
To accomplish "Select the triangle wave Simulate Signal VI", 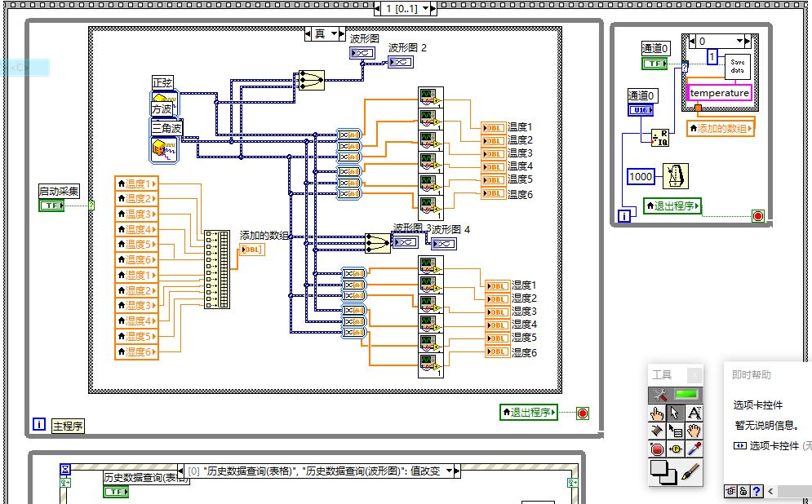I will click(165, 150).
